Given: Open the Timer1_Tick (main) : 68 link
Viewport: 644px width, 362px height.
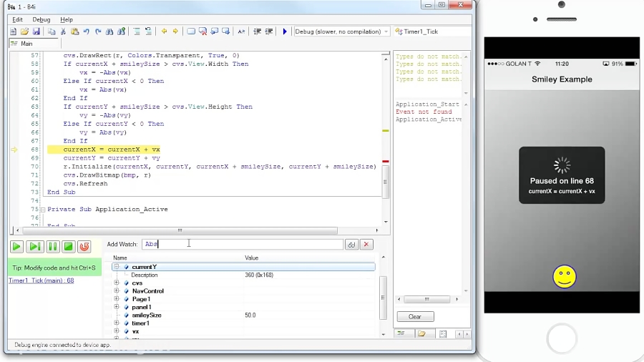Looking at the screenshot, I should pos(41,280).
